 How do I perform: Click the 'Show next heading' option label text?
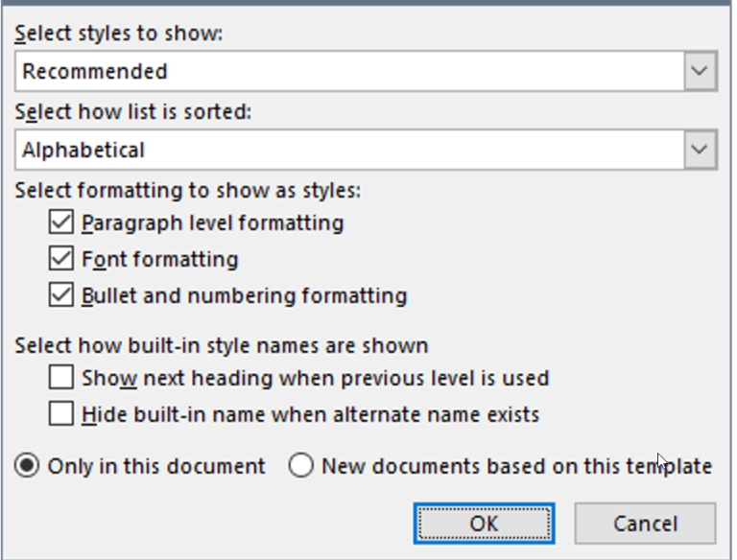pos(316,378)
